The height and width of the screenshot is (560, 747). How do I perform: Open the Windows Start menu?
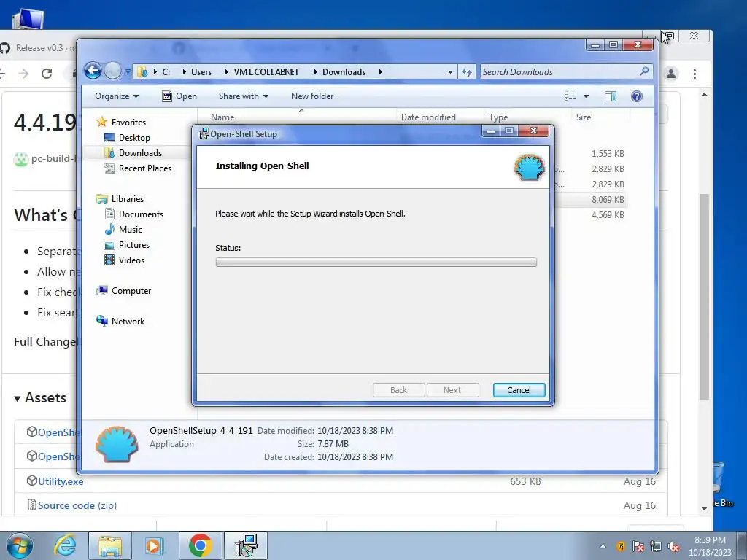pyautogui.click(x=19, y=545)
